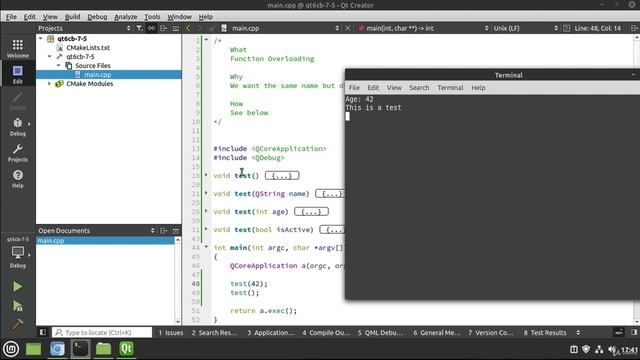
Task: Switch to Qt Creator taskbar icon
Action: pyautogui.click(x=127, y=349)
